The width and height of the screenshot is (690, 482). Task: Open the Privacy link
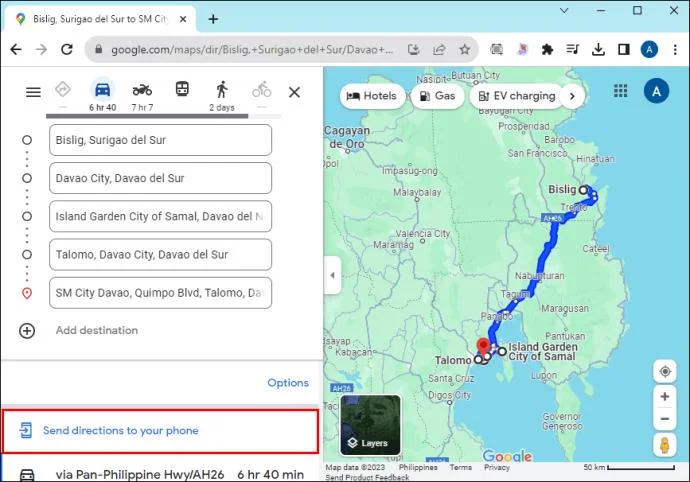[x=497, y=467]
